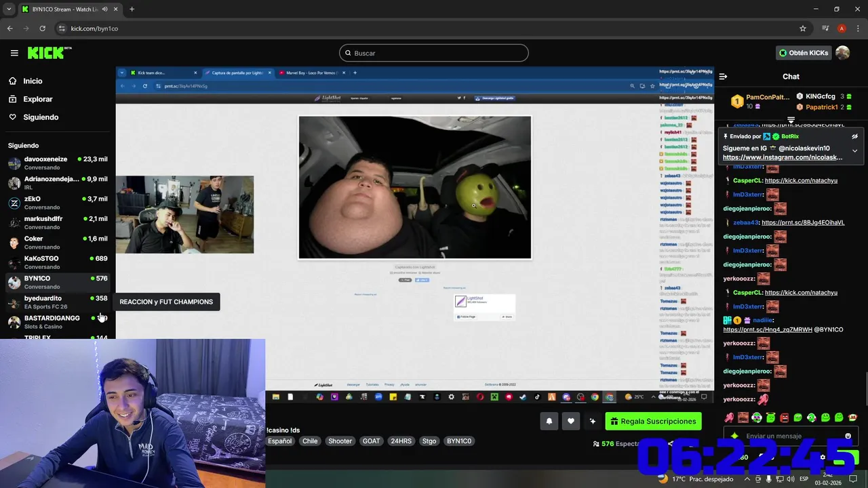
Task: Select the GOAT tag
Action: pyautogui.click(x=371, y=441)
